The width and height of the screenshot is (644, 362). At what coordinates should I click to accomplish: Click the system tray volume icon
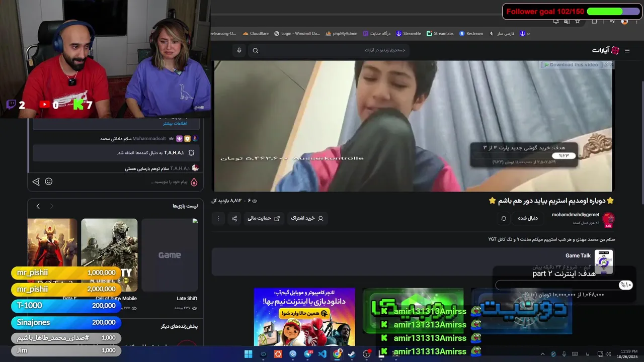click(x=608, y=354)
